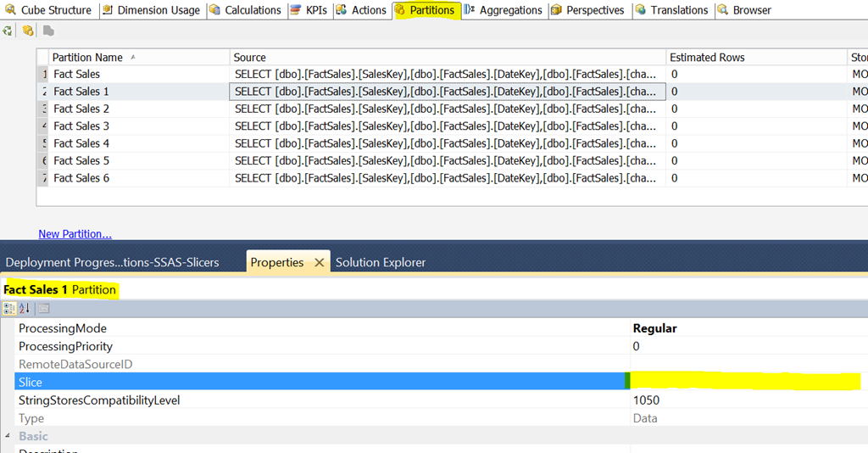868x453 pixels.
Task: Go to the Calculations tab
Action: point(245,10)
